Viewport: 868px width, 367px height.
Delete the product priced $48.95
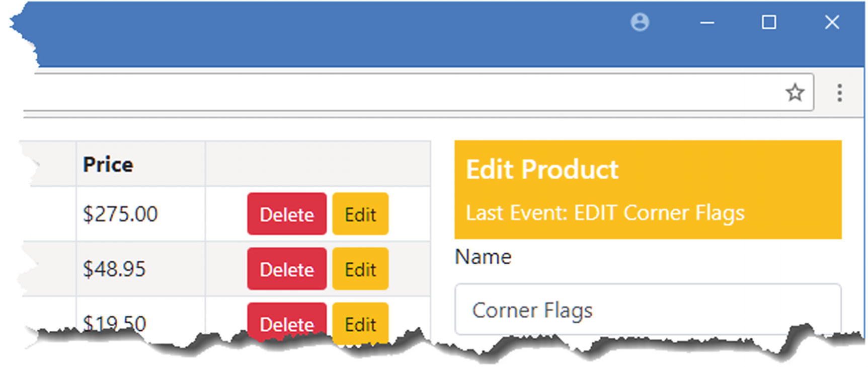[286, 269]
